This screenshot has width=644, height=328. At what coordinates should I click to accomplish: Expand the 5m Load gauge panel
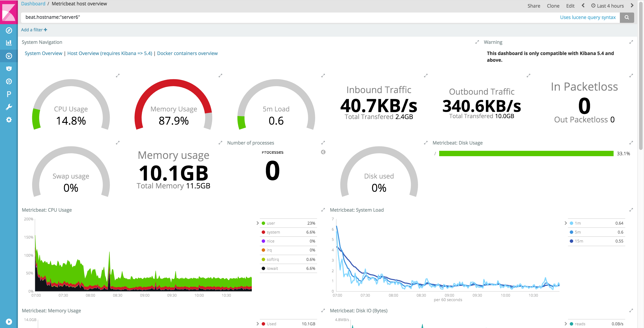coord(323,75)
